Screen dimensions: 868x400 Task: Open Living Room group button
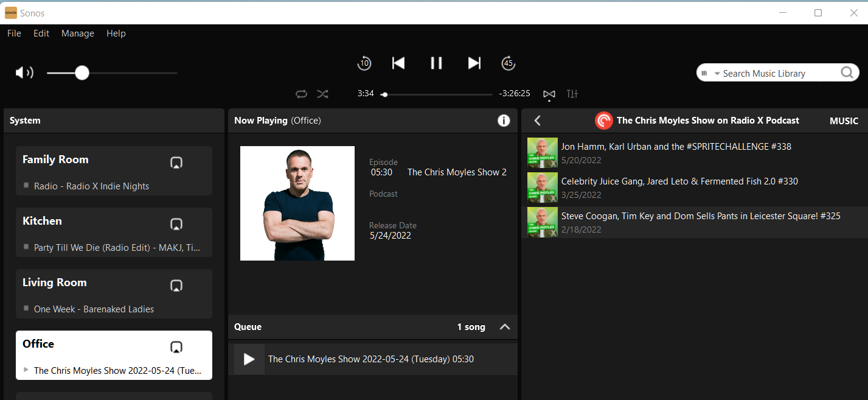[x=176, y=286]
